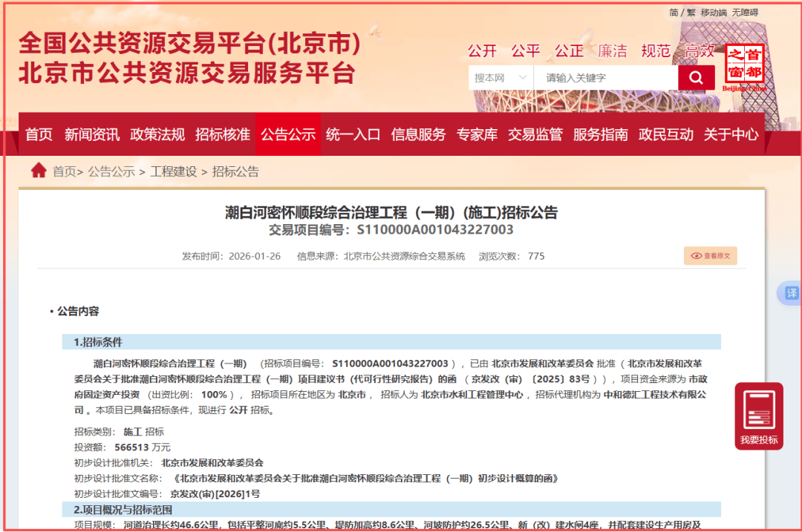Select the 公告公示 navigation tab

(288, 134)
